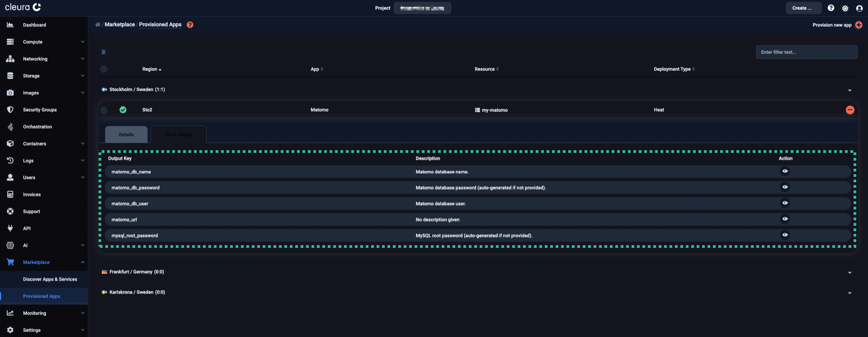The image size is (868, 337).
Task: Reveal the matomo_db_user value
Action: coord(785,203)
